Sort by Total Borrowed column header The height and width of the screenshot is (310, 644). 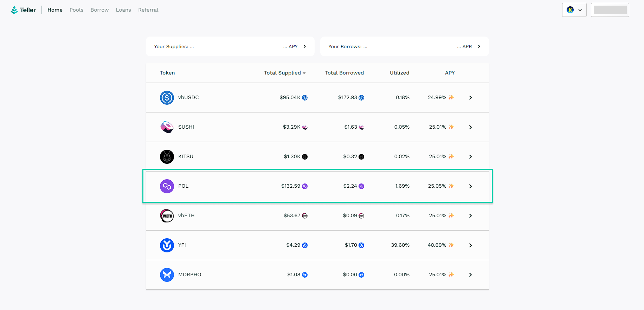coord(344,73)
